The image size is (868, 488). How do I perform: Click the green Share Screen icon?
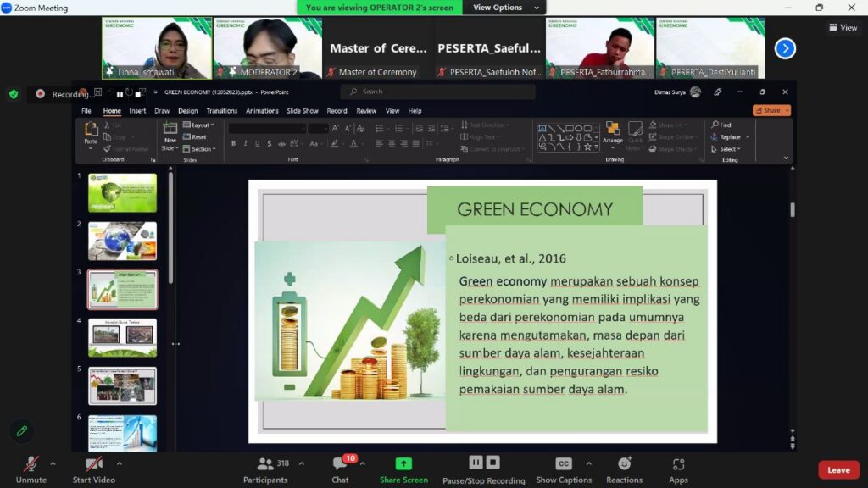coord(403,463)
